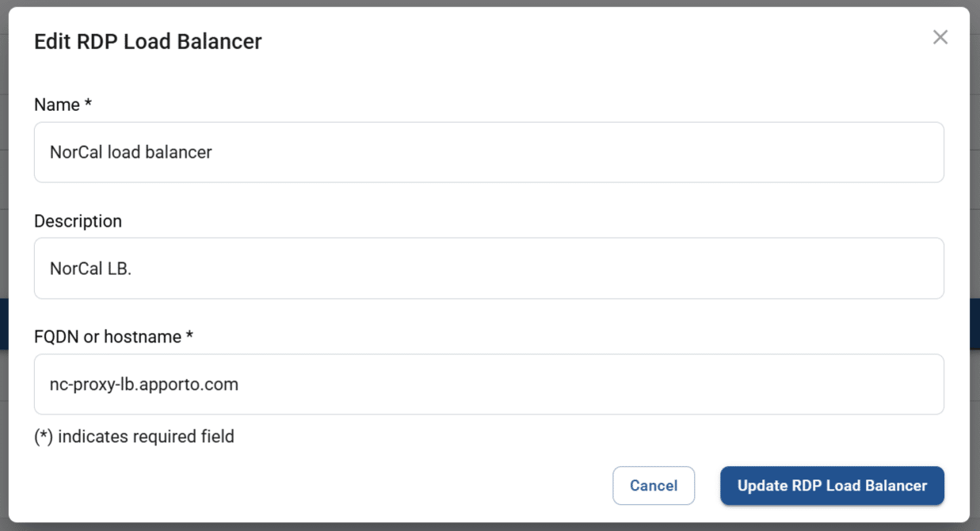Click the "(*) indicates required field" note
This screenshot has width=980, height=531.
[134, 437]
